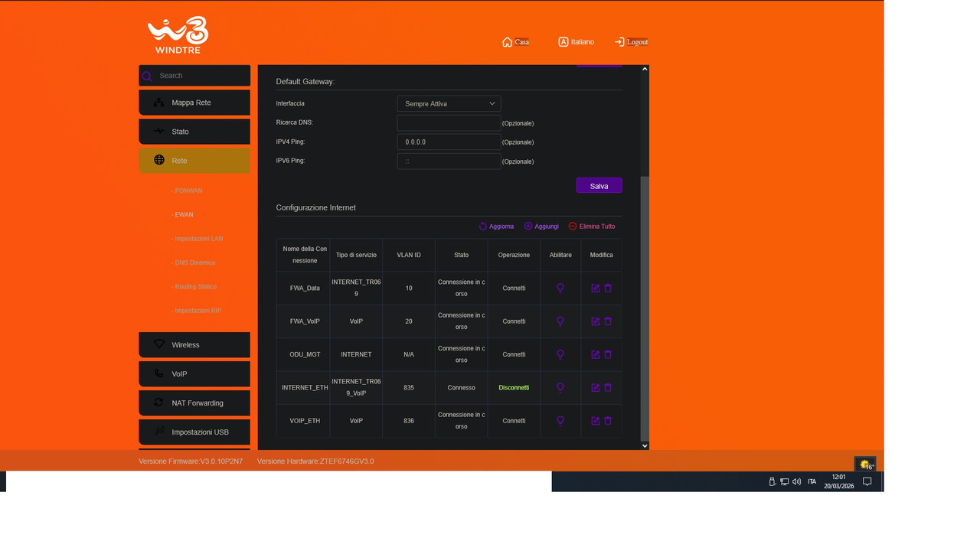Screen dimensions: 980x551
Task: Delete the ODU_MGT connection
Action: 608,354
